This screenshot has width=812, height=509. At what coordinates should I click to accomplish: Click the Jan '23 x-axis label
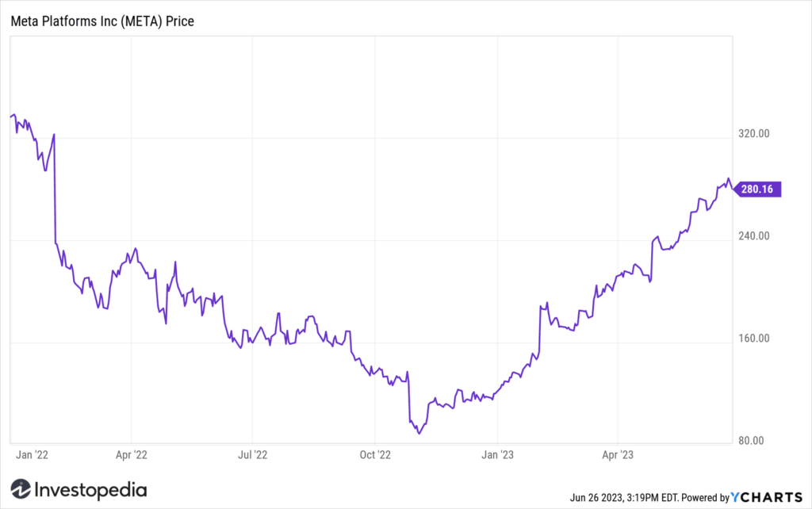pyautogui.click(x=498, y=454)
